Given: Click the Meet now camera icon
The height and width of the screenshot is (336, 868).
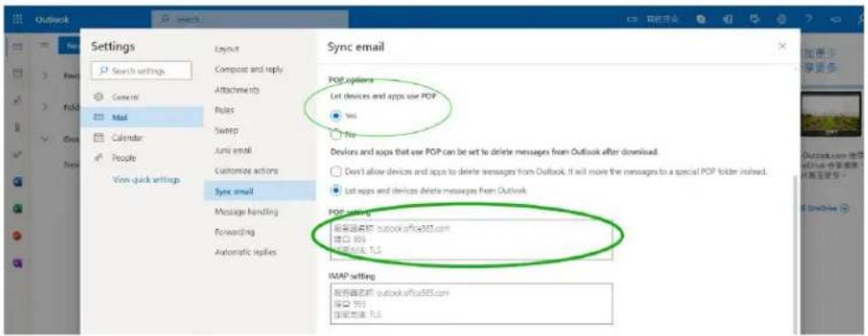Looking at the screenshot, I should point(632,20).
